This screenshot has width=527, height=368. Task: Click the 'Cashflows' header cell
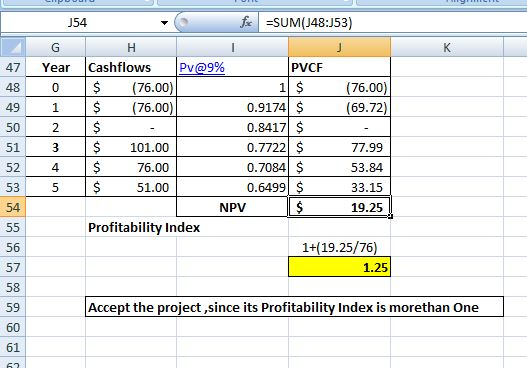coord(131,67)
